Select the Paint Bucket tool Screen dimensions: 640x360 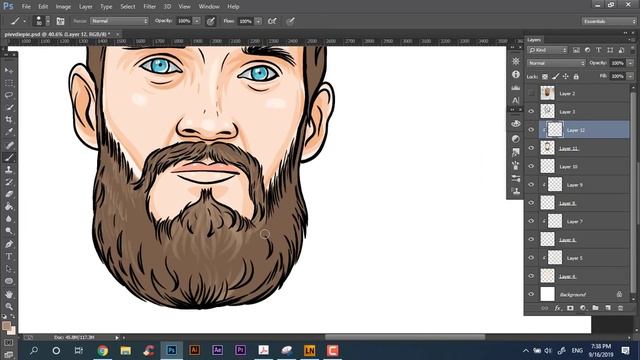9,207
